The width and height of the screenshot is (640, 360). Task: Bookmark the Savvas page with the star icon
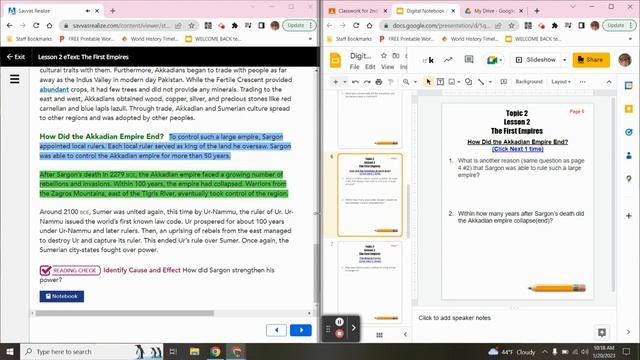coord(191,25)
